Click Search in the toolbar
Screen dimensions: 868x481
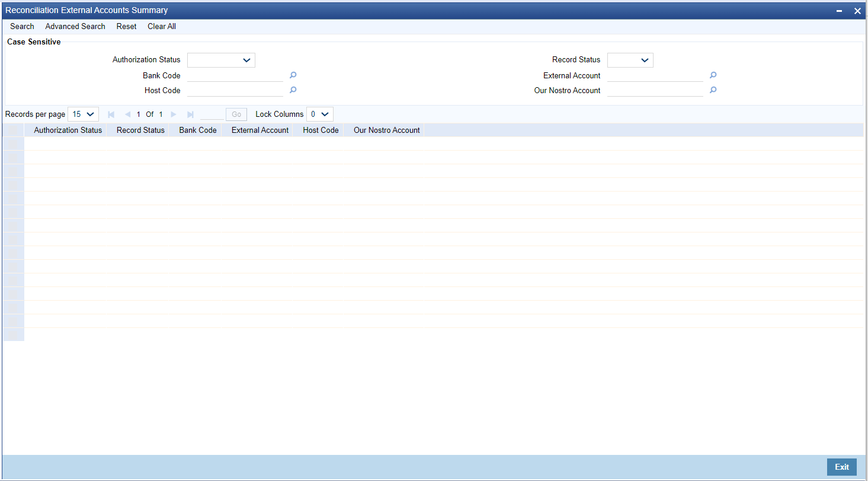point(22,27)
